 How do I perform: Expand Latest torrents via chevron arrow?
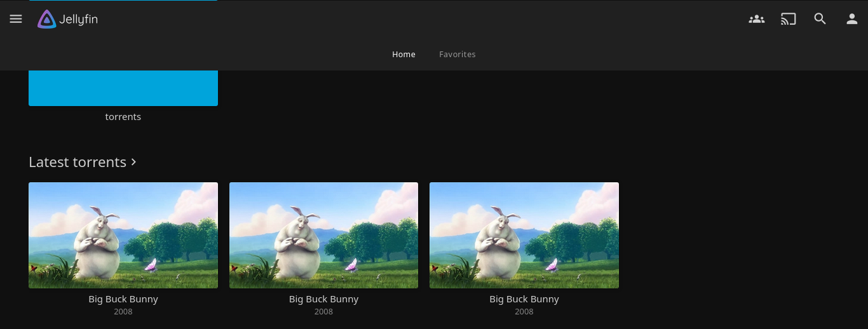133,162
